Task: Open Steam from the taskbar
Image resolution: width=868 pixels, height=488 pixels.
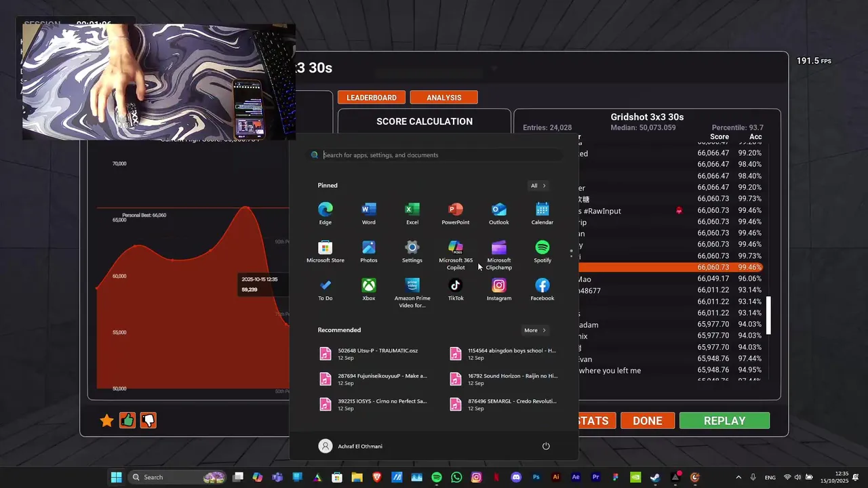Action: [655, 477]
